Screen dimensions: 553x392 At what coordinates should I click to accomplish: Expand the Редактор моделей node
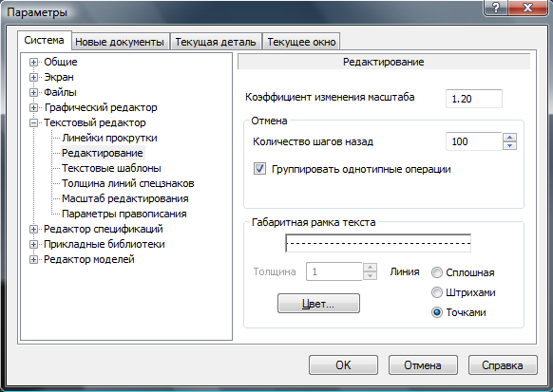(33, 259)
